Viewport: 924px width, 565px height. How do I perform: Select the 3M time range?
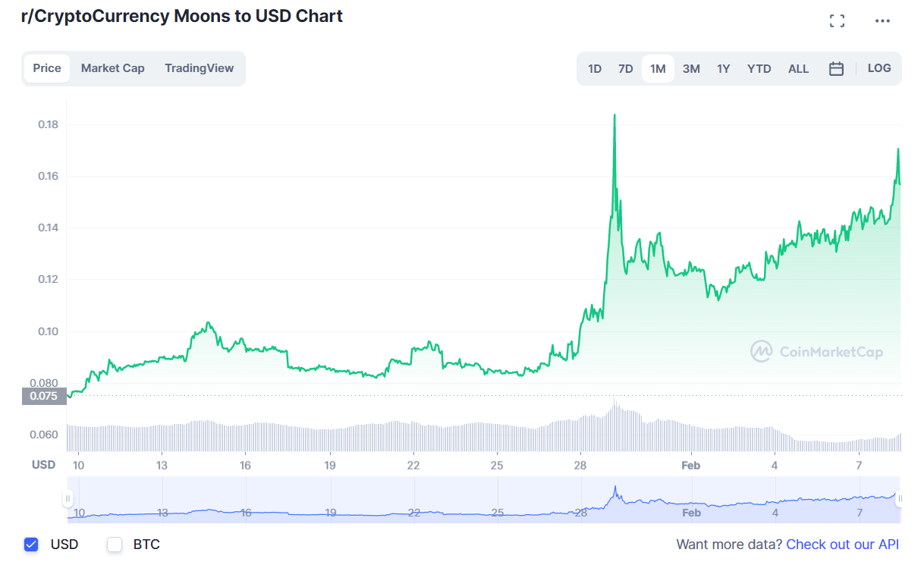(x=691, y=69)
